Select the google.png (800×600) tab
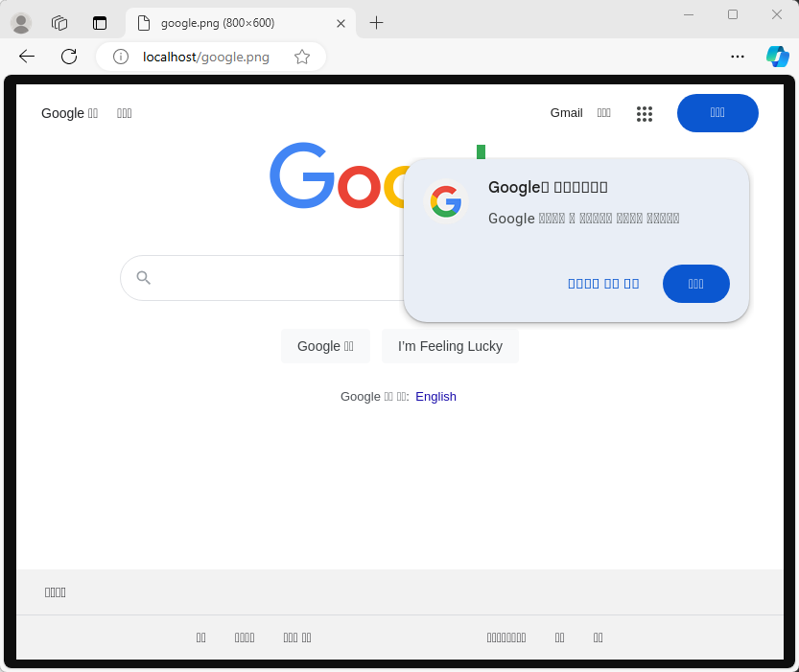The image size is (799, 672). [x=241, y=23]
